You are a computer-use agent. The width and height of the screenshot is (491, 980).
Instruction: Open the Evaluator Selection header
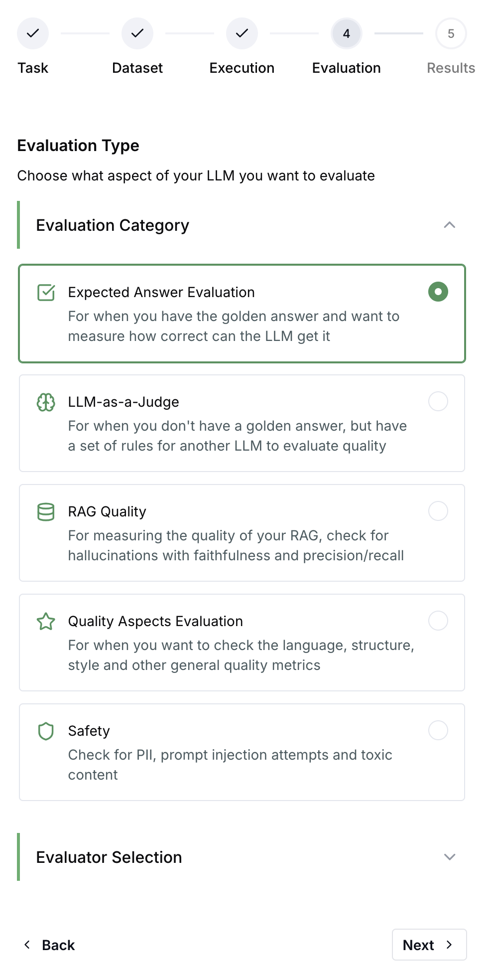(x=242, y=857)
